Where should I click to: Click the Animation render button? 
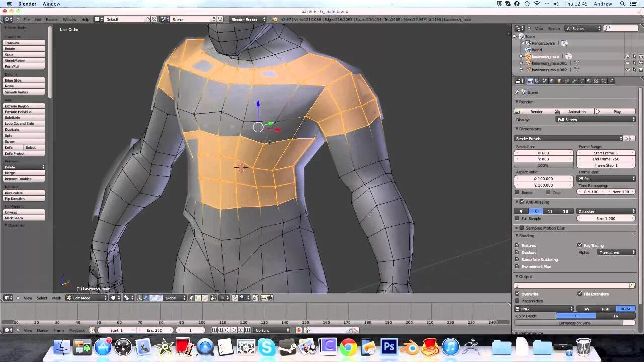pyautogui.click(x=574, y=111)
